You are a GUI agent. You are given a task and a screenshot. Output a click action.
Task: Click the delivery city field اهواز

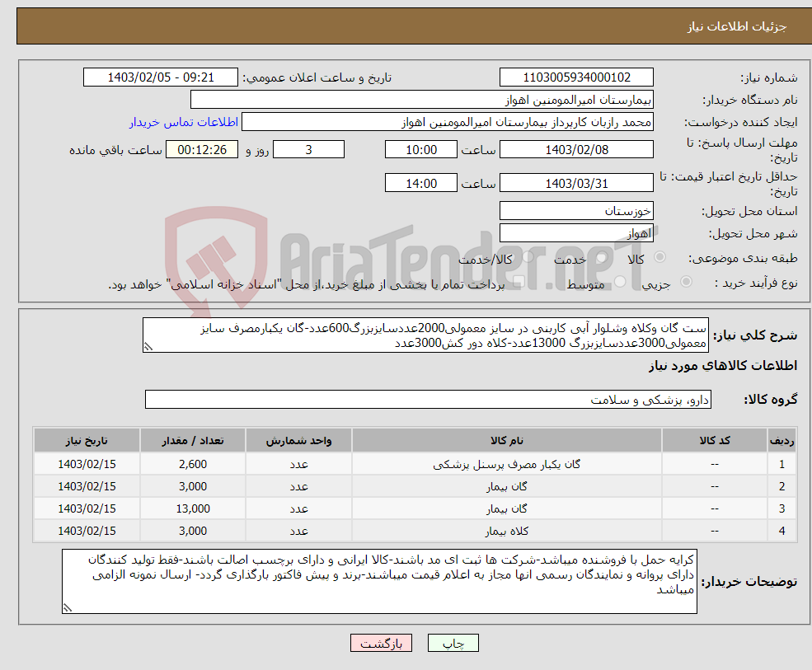pyautogui.click(x=576, y=233)
